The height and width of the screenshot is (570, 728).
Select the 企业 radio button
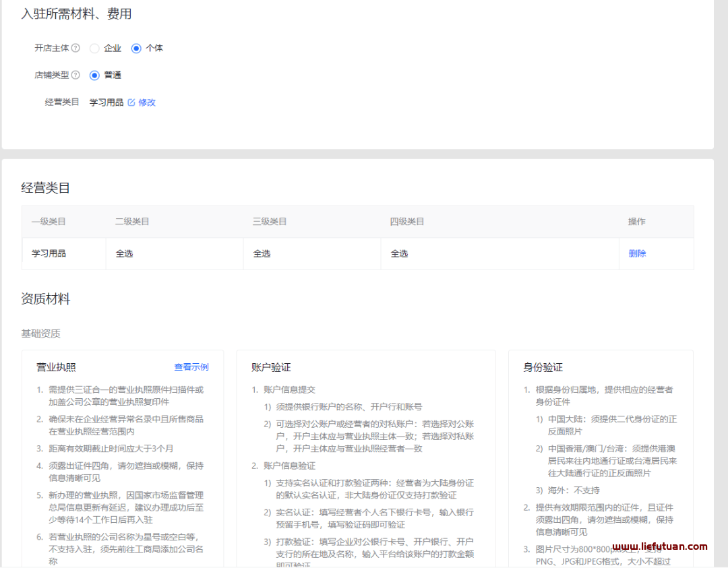tap(94, 48)
